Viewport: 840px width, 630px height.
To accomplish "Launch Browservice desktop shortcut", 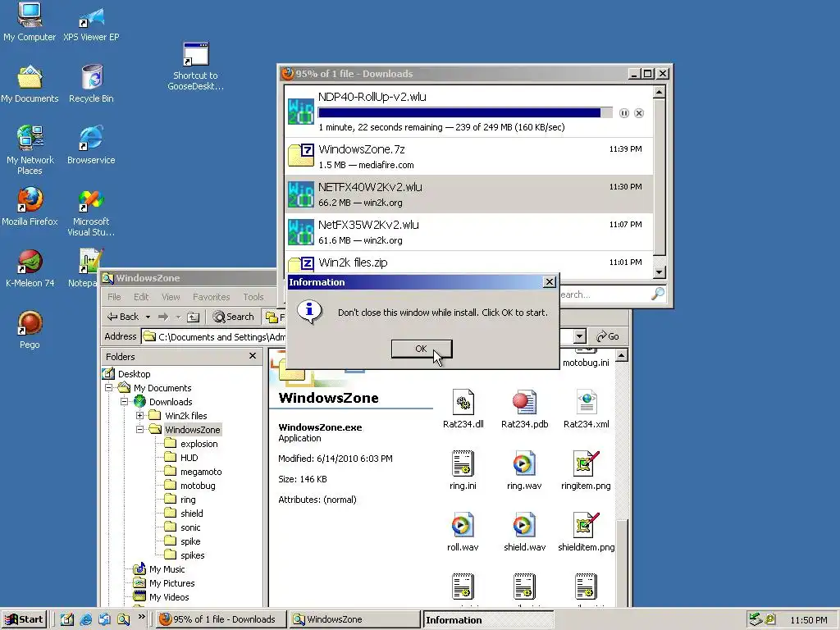I will coord(91,144).
